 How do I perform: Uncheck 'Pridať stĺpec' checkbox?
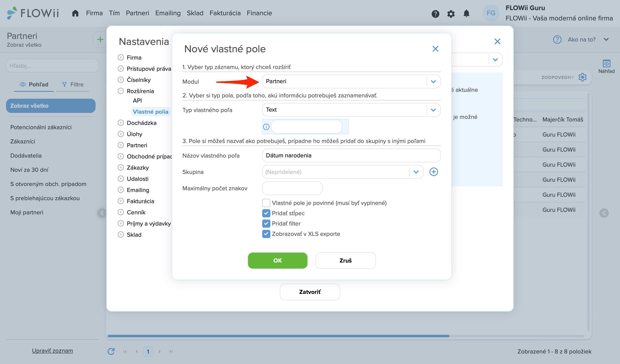click(266, 213)
